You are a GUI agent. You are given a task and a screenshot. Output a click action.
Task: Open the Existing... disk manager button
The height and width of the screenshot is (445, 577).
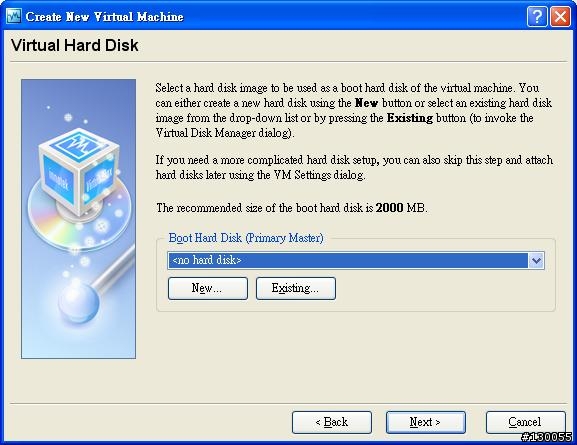(295, 288)
